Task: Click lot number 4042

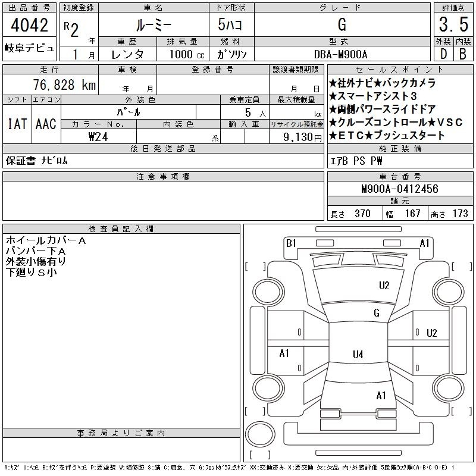Action: (x=29, y=25)
